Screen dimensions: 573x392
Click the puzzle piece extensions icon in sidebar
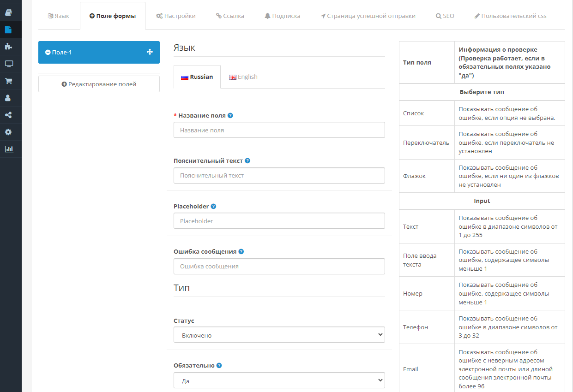point(8,47)
